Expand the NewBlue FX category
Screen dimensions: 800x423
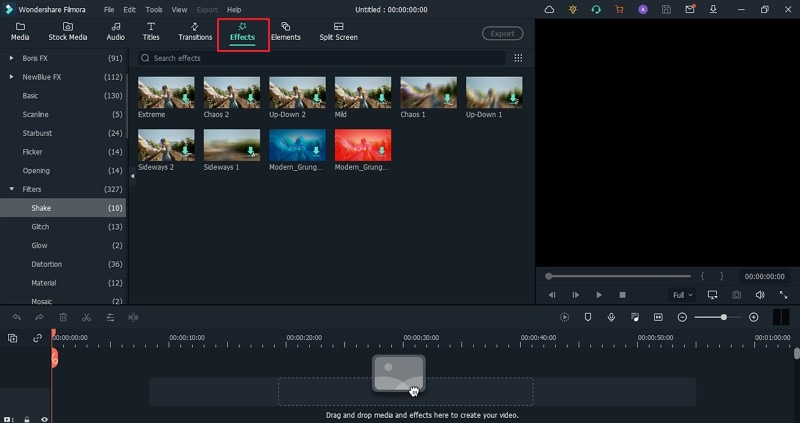click(x=11, y=77)
